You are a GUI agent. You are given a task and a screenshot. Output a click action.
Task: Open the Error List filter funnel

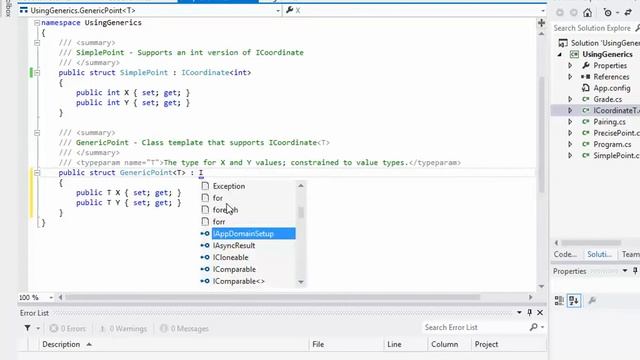pos(27,328)
